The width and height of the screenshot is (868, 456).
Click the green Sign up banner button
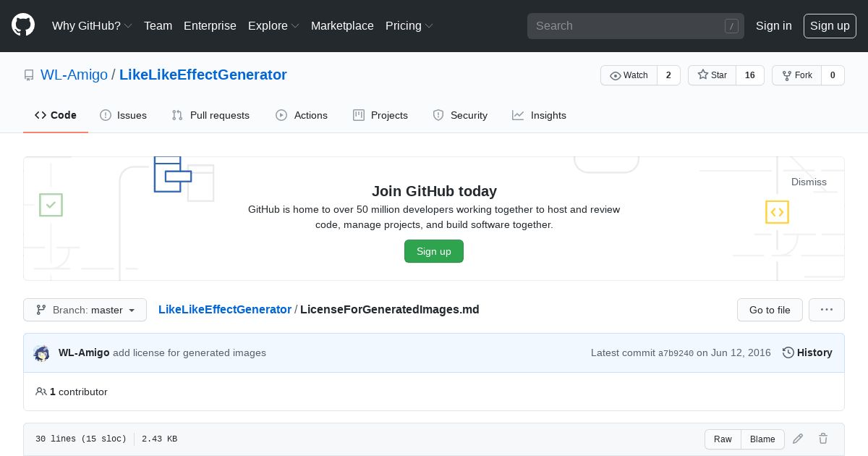click(x=434, y=251)
